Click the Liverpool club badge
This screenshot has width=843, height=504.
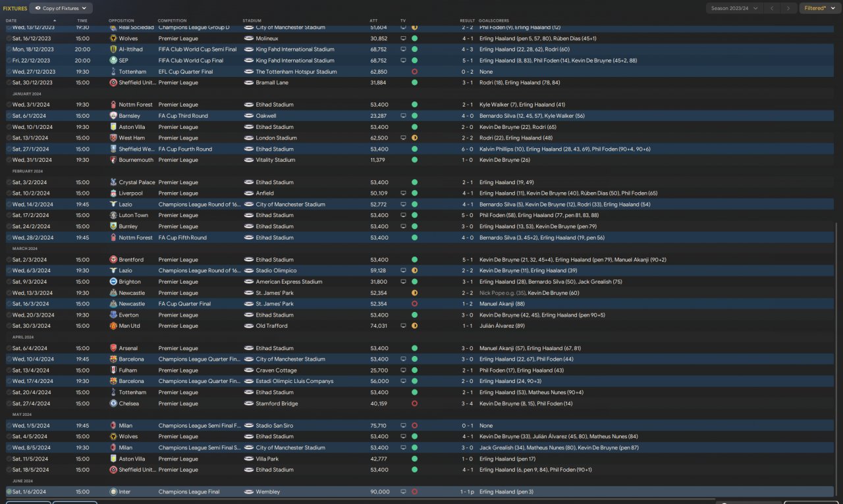coord(113,193)
